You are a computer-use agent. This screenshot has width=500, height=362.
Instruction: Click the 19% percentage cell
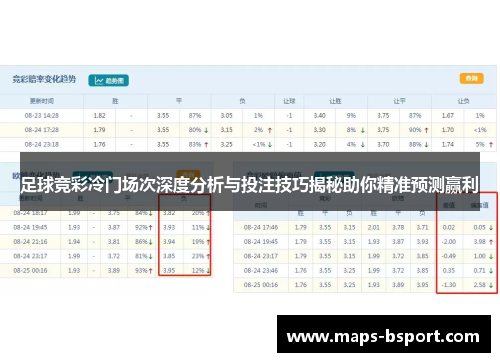(x=198, y=242)
